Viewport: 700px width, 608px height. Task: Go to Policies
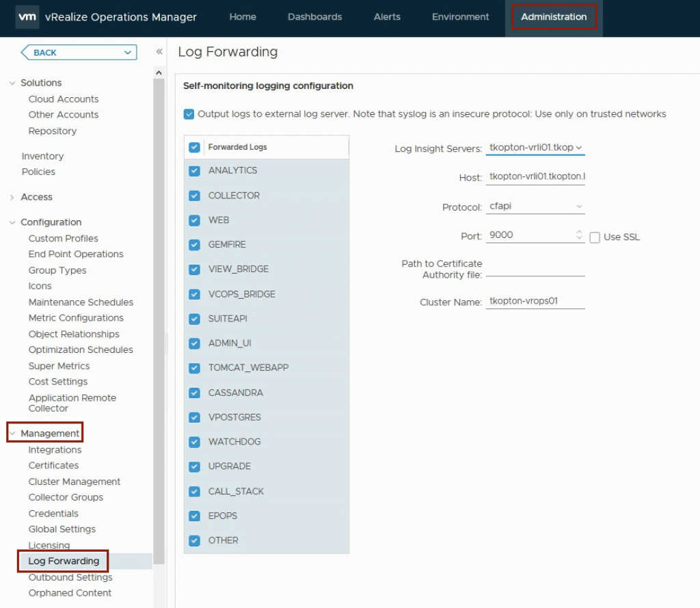[38, 172]
